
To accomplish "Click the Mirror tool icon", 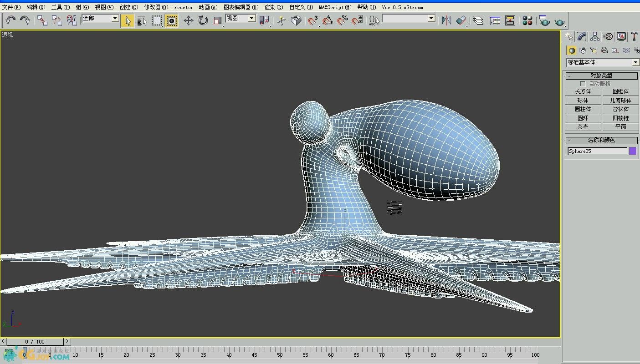I will (446, 20).
